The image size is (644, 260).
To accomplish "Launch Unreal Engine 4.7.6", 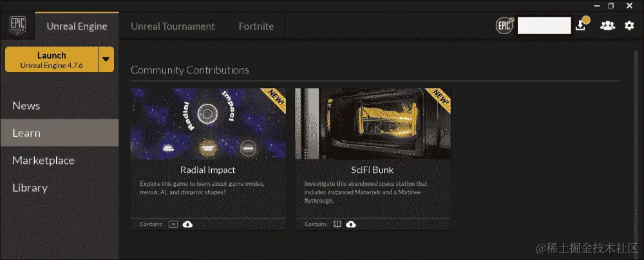I will (x=52, y=59).
